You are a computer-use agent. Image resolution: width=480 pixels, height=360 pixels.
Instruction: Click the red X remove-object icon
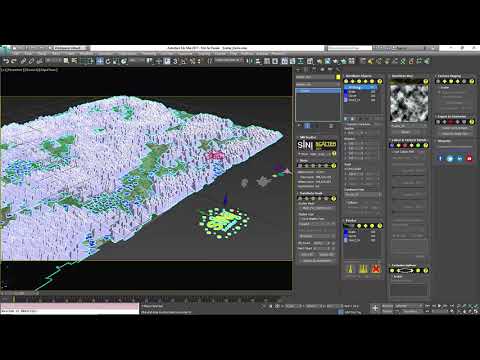point(376,269)
